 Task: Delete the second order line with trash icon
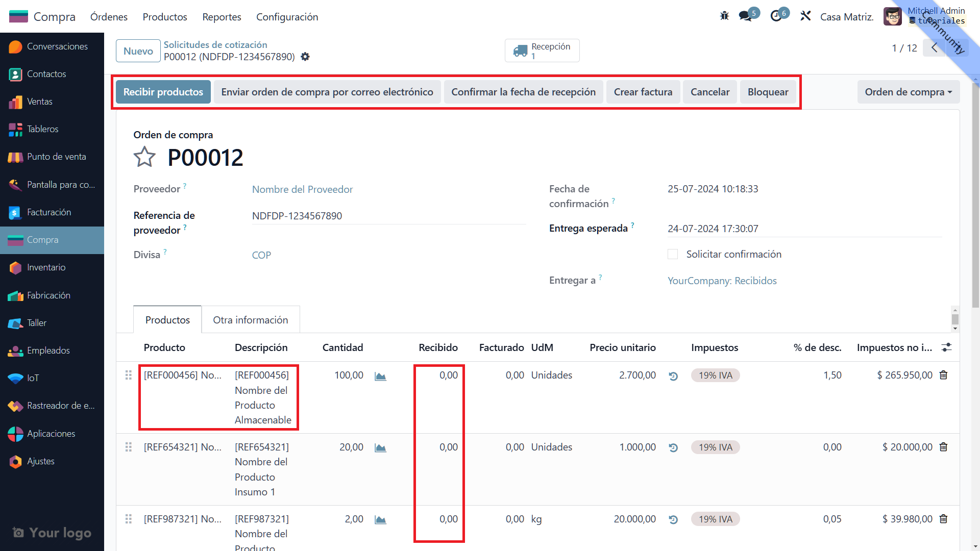pos(943,447)
